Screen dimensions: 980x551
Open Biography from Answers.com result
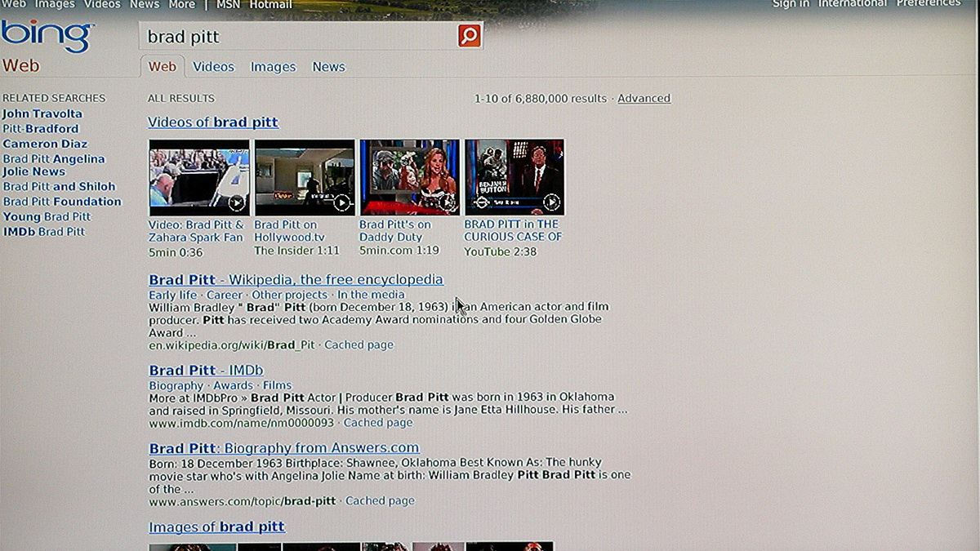coord(284,448)
